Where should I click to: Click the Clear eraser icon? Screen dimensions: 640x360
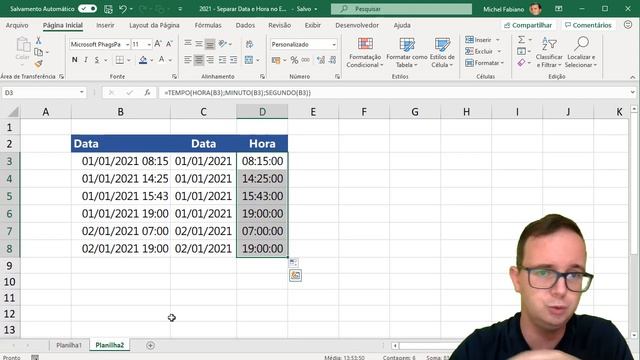521,63
